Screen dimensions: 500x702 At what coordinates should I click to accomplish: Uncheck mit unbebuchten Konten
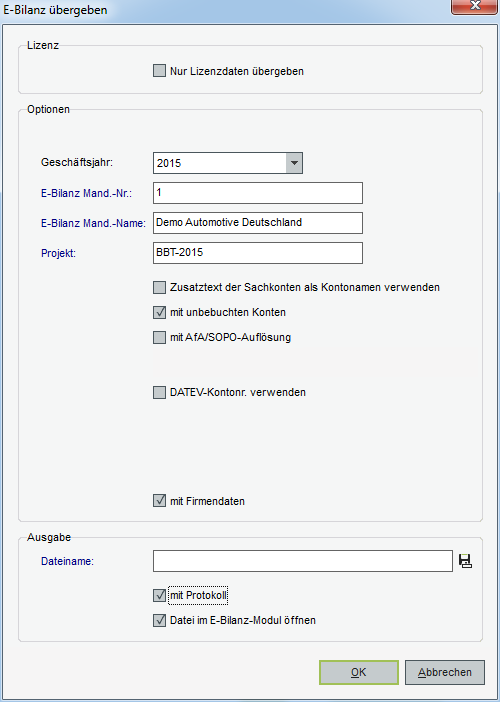coord(159,312)
